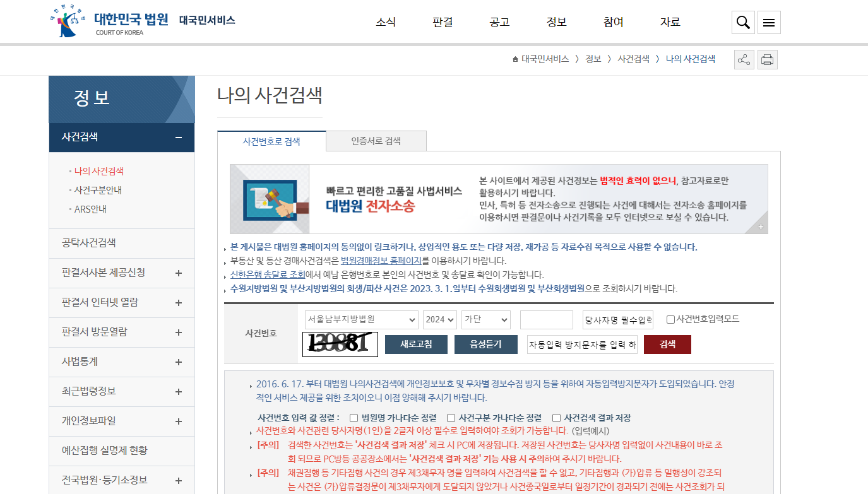Click the share icon in breadcrumb bar
The image size is (868, 494).
click(744, 60)
